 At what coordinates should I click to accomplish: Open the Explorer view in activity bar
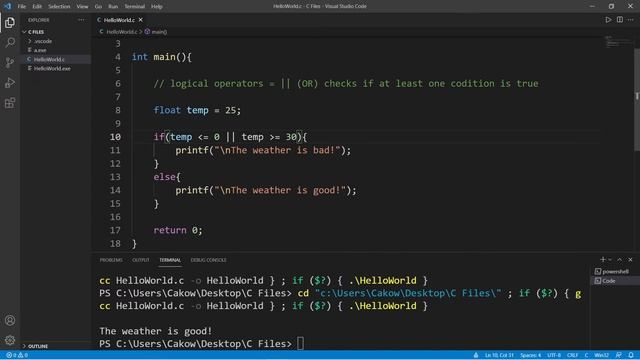tap(10, 22)
